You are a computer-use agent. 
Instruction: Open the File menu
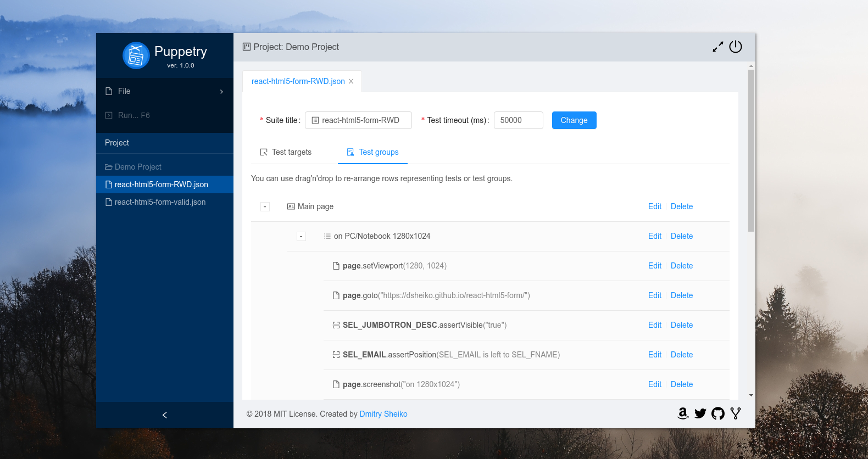(165, 91)
